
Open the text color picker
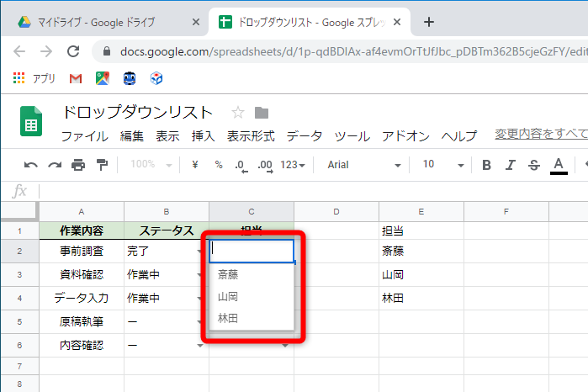(x=559, y=166)
